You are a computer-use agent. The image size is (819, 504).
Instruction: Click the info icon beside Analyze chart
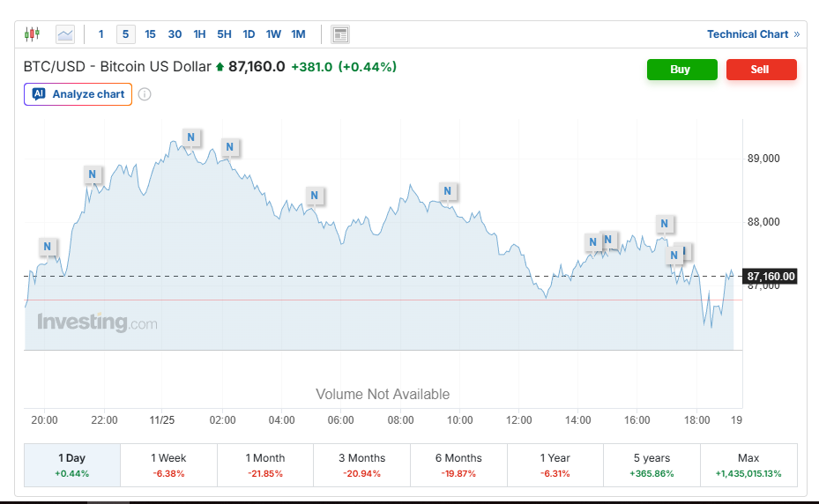point(145,94)
